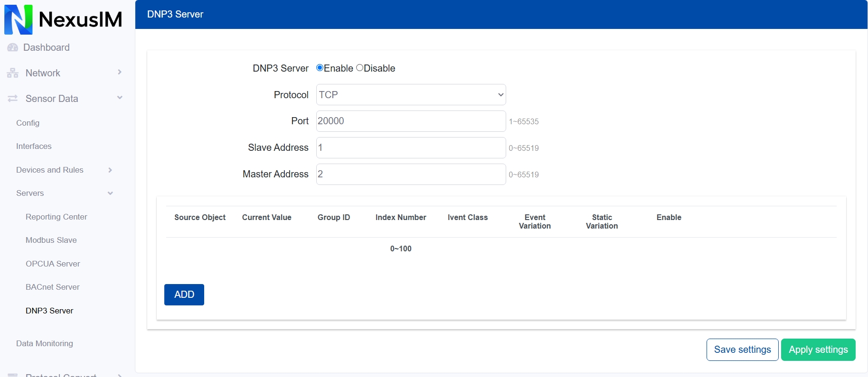
Task: Click the Slave Address input field
Action: [x=411, y=147]
